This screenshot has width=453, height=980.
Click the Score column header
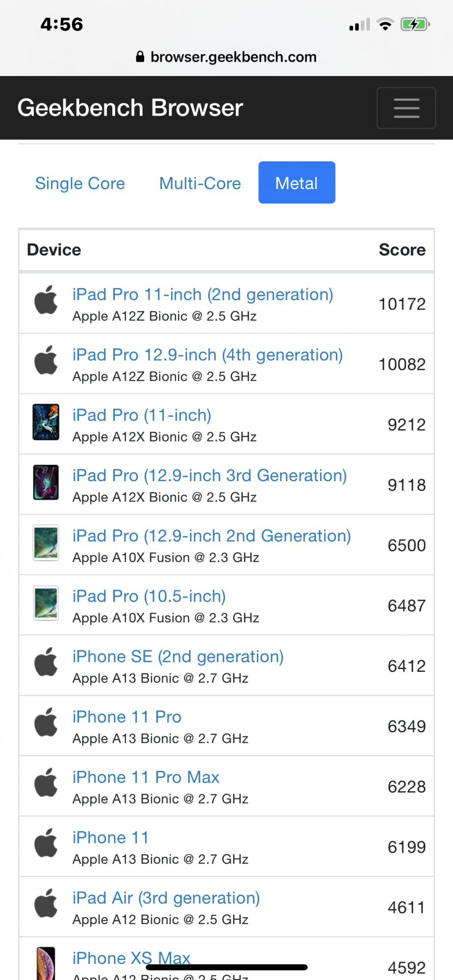point(402,249)
